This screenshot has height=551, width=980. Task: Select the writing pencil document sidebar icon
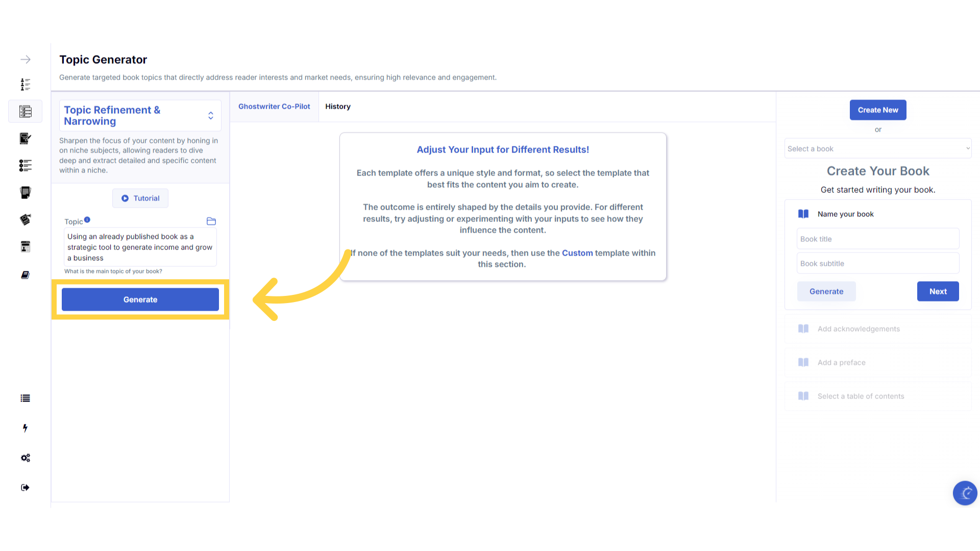[x=25, y=138]
